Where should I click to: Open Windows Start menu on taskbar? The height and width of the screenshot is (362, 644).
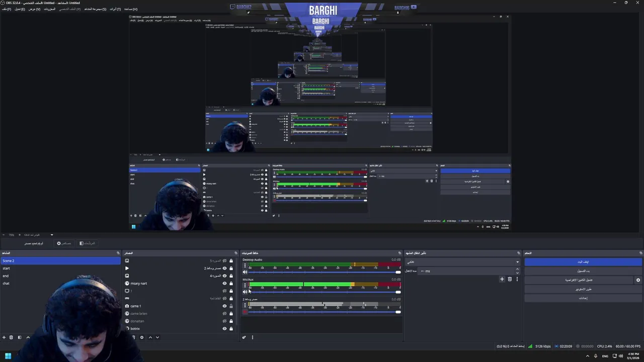(8, 356)
